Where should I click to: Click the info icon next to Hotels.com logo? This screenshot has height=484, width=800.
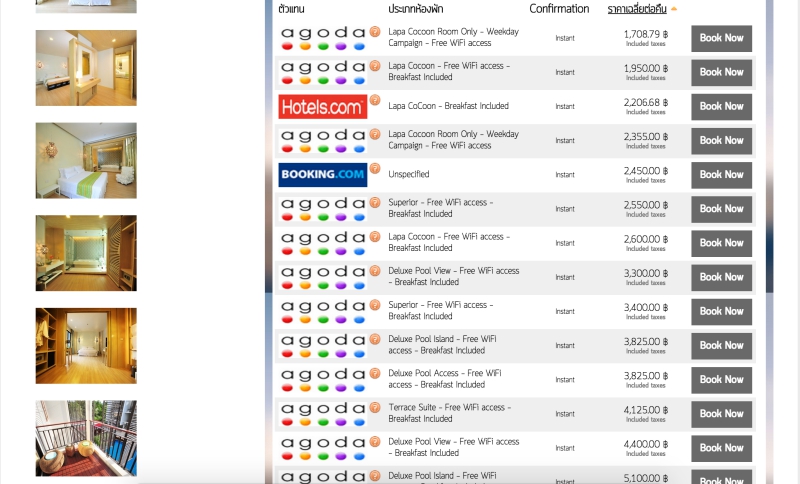pos(375,100)
